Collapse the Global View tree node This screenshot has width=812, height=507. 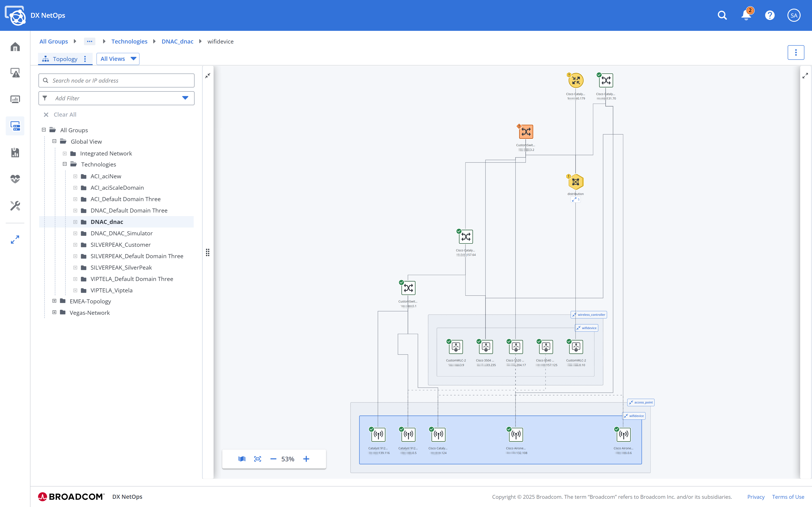[x=54, y=141]
